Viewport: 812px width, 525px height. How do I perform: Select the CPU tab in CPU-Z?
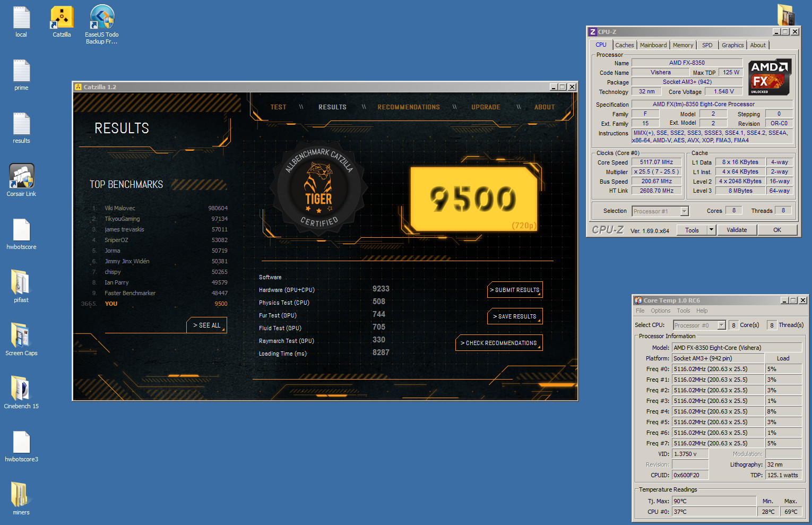601,45
